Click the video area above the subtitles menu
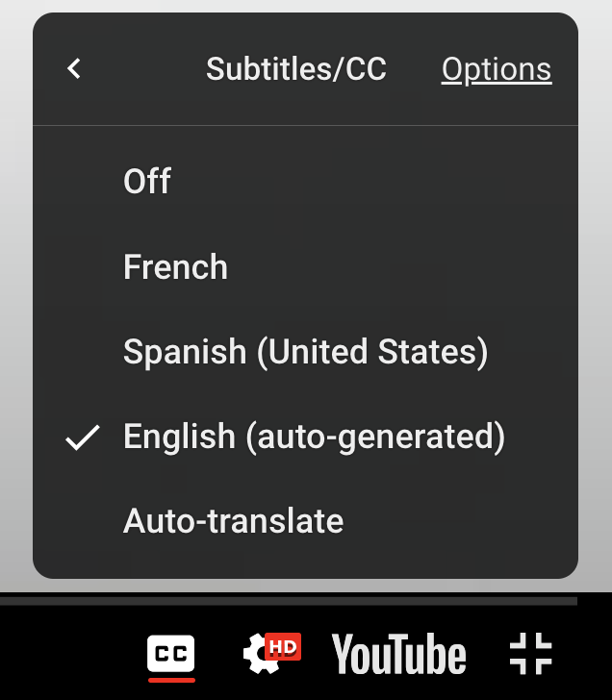Screen dimensions: 612x700 [x=306, y=6]
